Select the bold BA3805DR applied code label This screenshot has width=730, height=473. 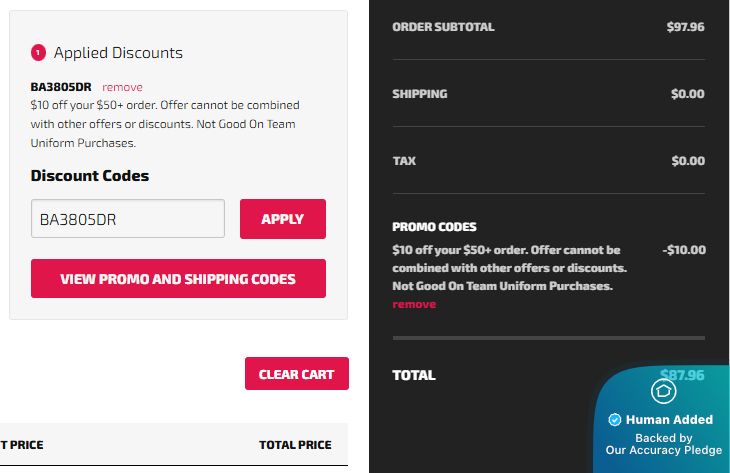tap(63, 87)
